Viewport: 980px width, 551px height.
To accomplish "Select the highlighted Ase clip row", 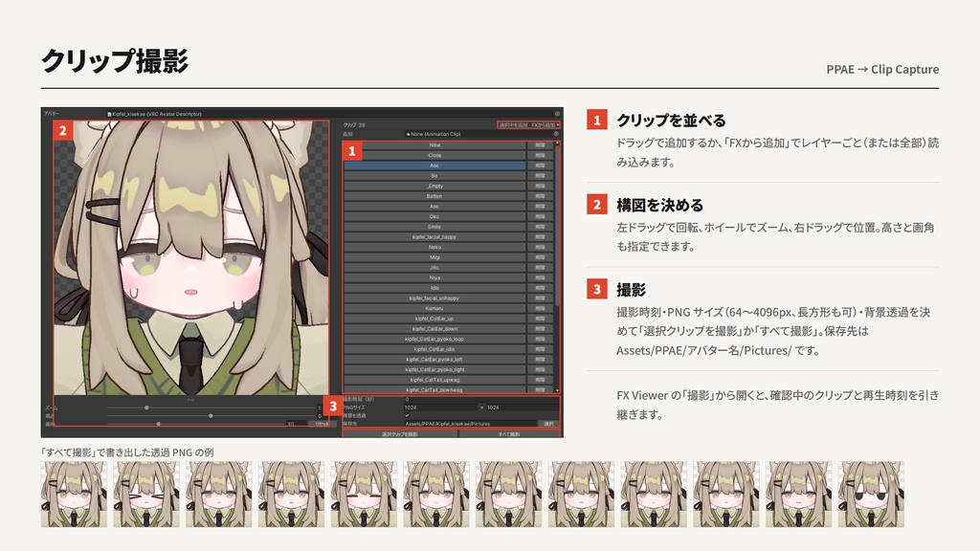I will pos(435,165).
